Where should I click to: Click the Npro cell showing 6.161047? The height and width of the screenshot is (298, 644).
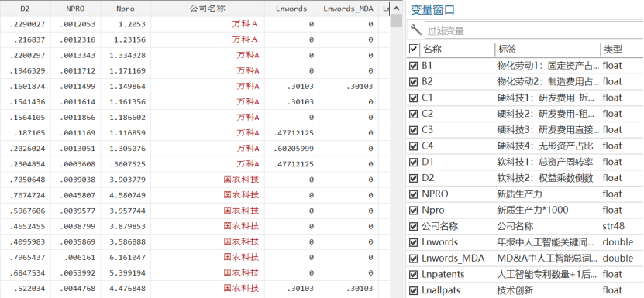[127, 257]
